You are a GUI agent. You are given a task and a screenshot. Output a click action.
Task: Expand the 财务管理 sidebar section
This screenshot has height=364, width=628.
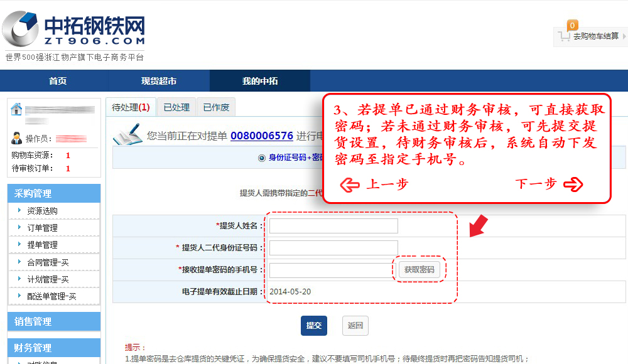tap(53, 348)
